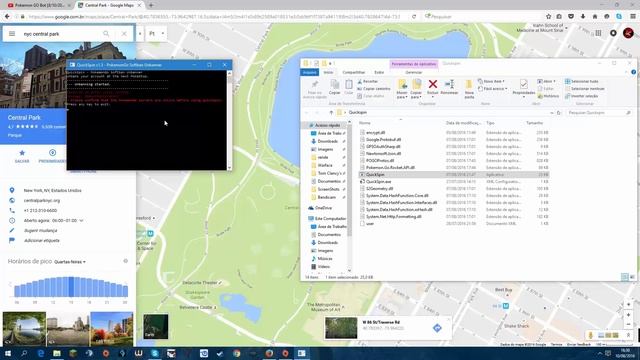Click refresh button beside Explorer address bar
This screenshot has width=640, height=360.
click(x=559, y=113)
